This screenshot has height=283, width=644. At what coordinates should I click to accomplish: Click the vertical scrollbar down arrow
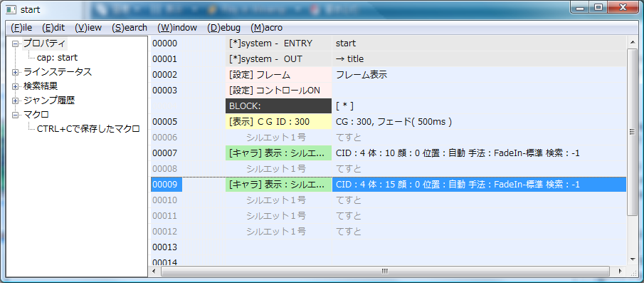[632, 259]
